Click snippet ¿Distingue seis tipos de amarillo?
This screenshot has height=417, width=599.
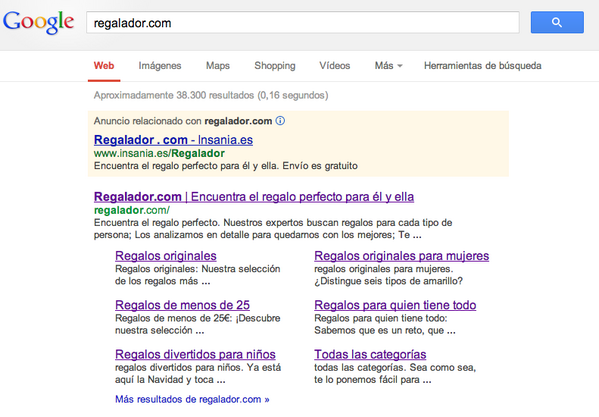[x=389, y=281]
